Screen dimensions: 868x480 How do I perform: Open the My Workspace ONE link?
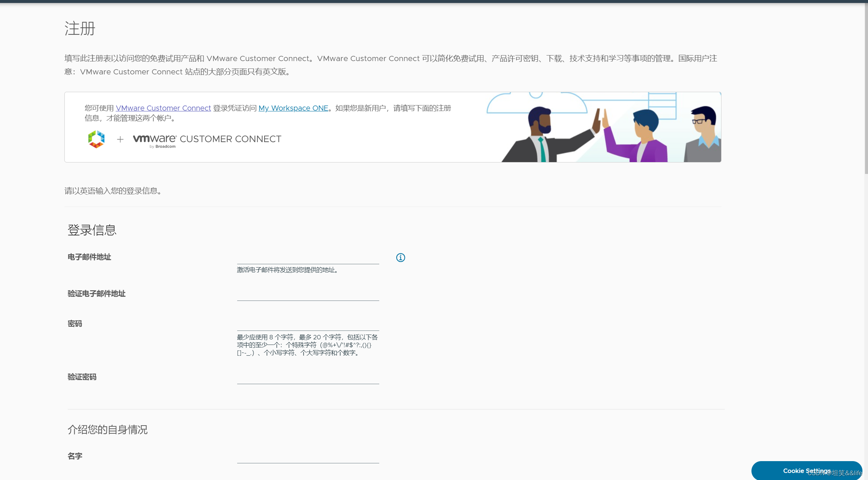(x=293, y=108)
